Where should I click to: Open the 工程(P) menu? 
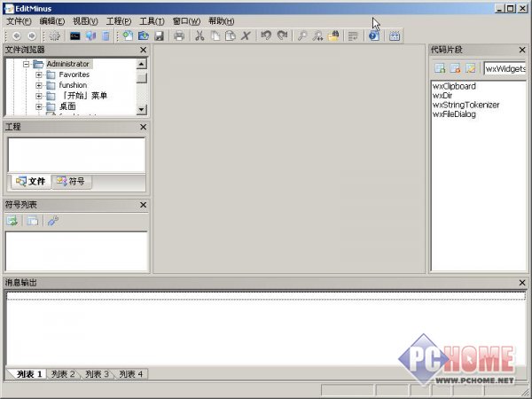point(119,21)
